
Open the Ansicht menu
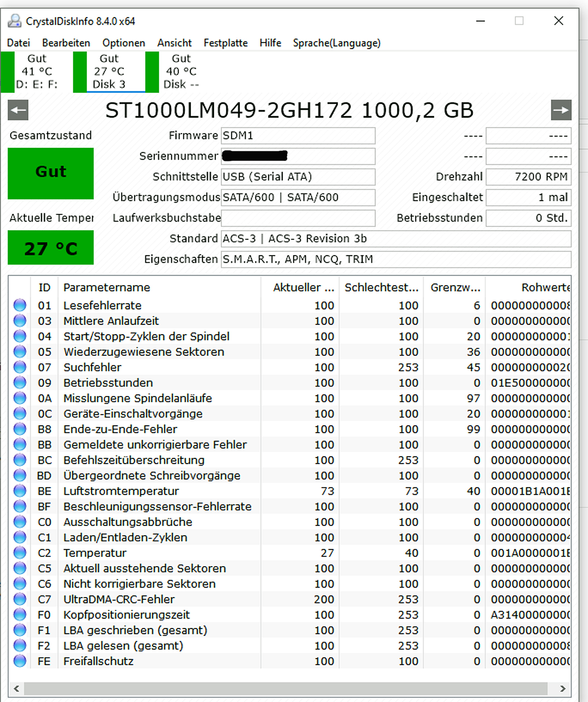pyautogui.click(x=175, y=43)
